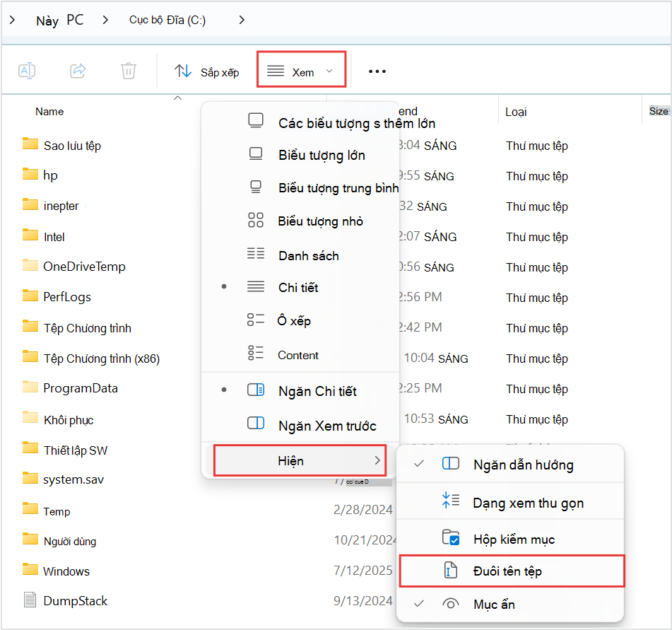Expand the first breadcrumb chevron before Này PC
Viewport: 672px width, 630px height.
[13, 20]
